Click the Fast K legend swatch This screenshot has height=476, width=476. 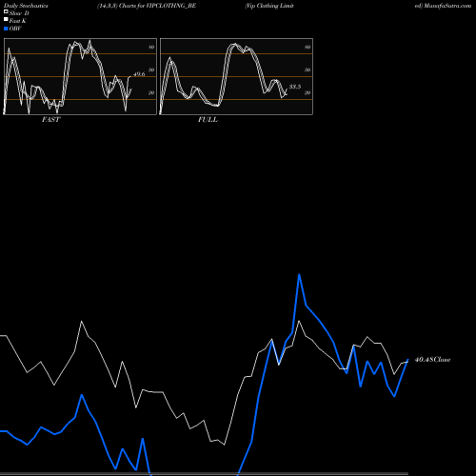pos(6,19)
